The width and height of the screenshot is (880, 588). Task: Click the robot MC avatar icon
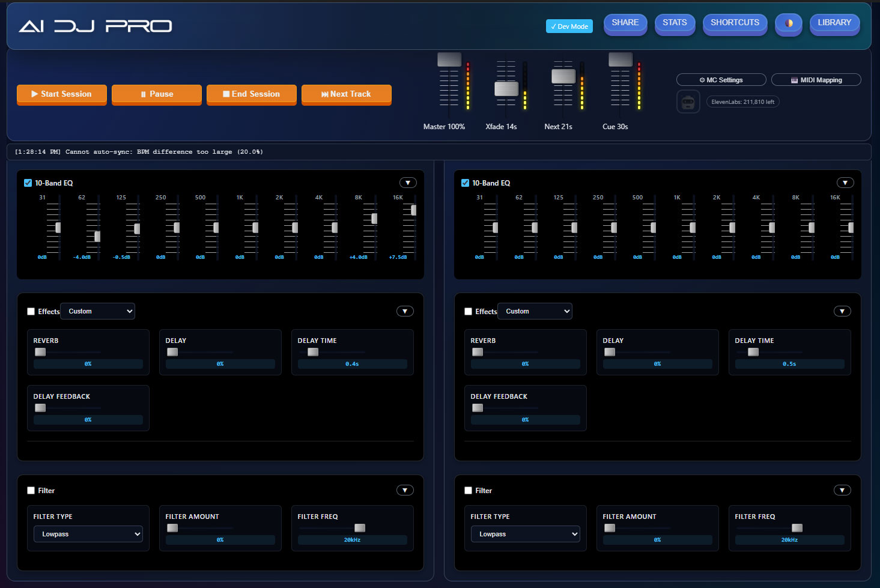(x=688, y=102)
